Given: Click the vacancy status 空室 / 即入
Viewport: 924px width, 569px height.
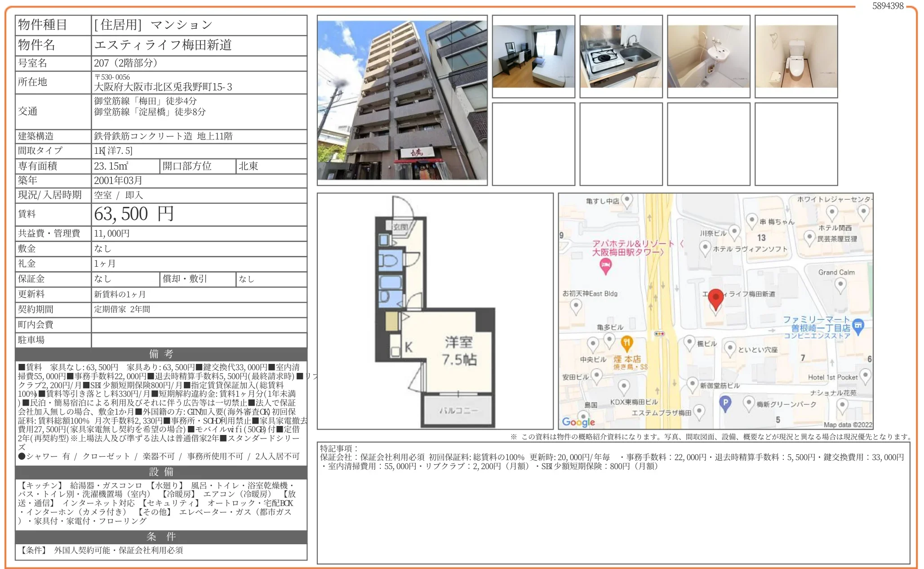Looking at the screenshot, I should tap(118, 195).
